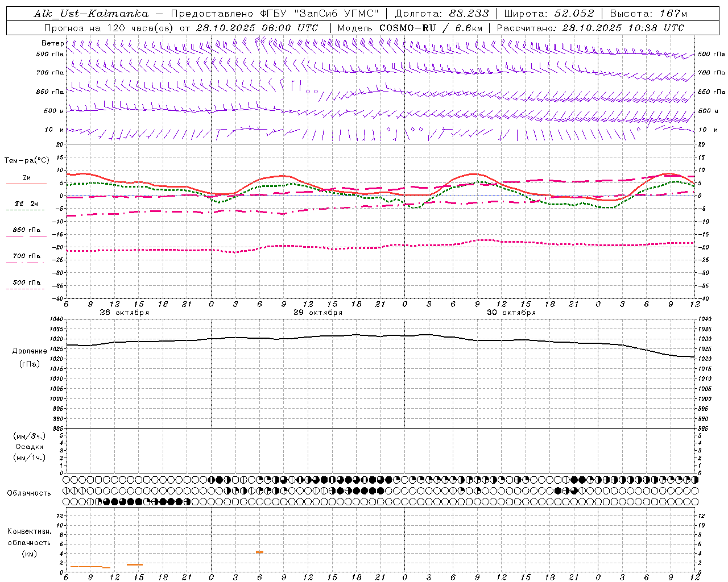Click the station name Alk_Ust-Kaimanka
This screenshot has width=728, height=582.
coord(91,14)
